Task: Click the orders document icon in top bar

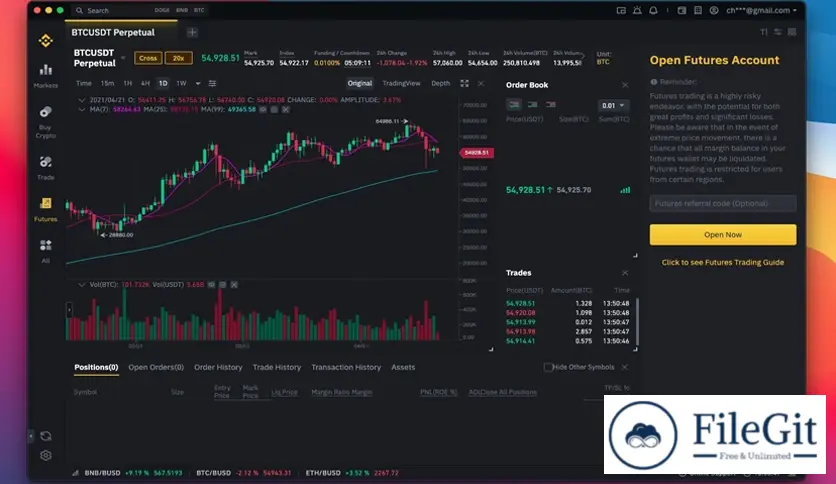Action: point(698,10)
